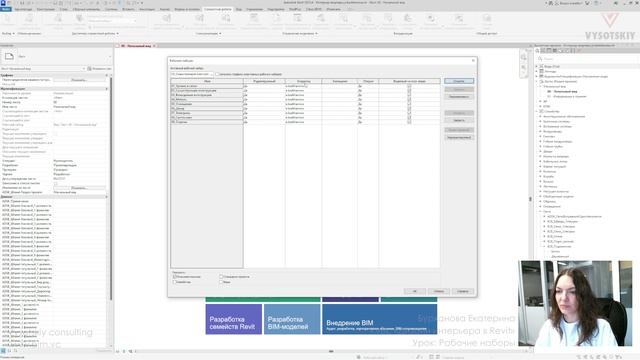
Task: Confirm the dialog with OK
Action: point(414,291)
